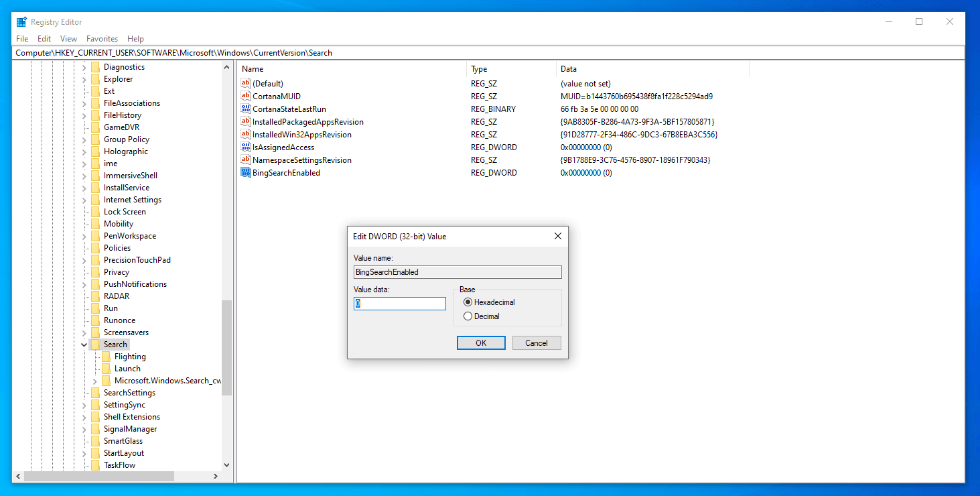Click the Run folder icon

click(x=95, y=308)
